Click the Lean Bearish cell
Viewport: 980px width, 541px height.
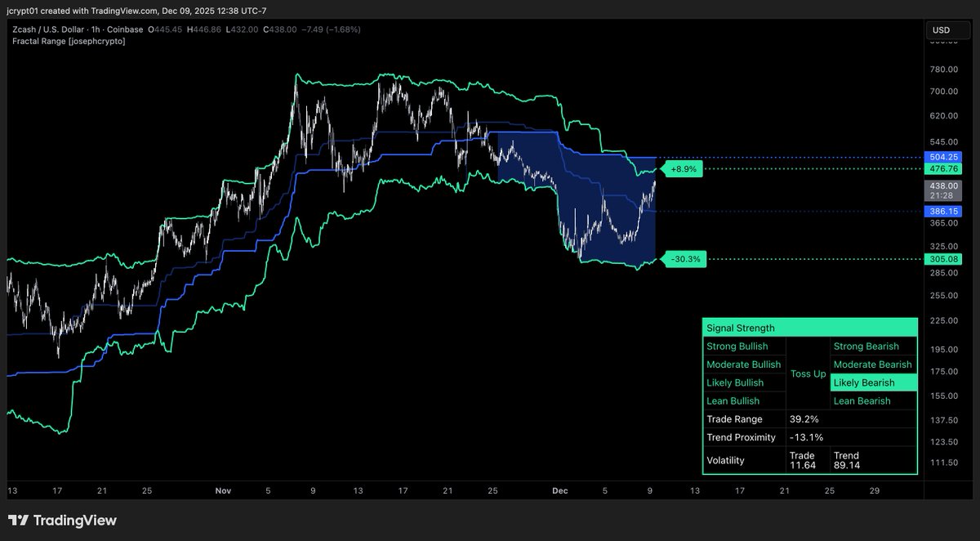pos(873,400)
